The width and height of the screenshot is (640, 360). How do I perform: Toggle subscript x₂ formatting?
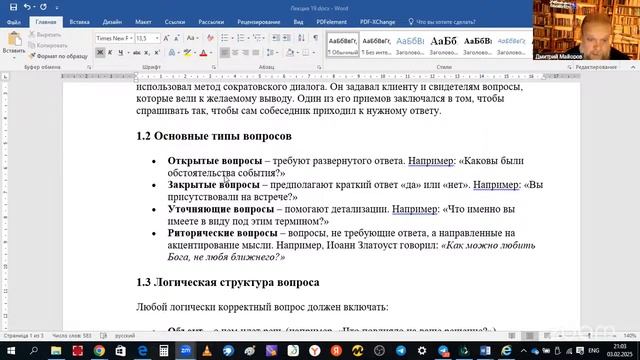(147, 53)
